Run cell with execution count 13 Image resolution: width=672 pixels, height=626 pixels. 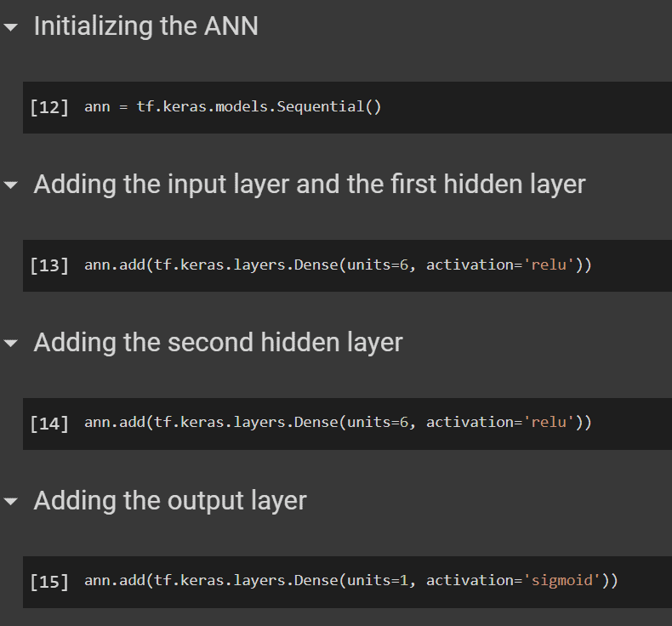[x=49, y=265]
